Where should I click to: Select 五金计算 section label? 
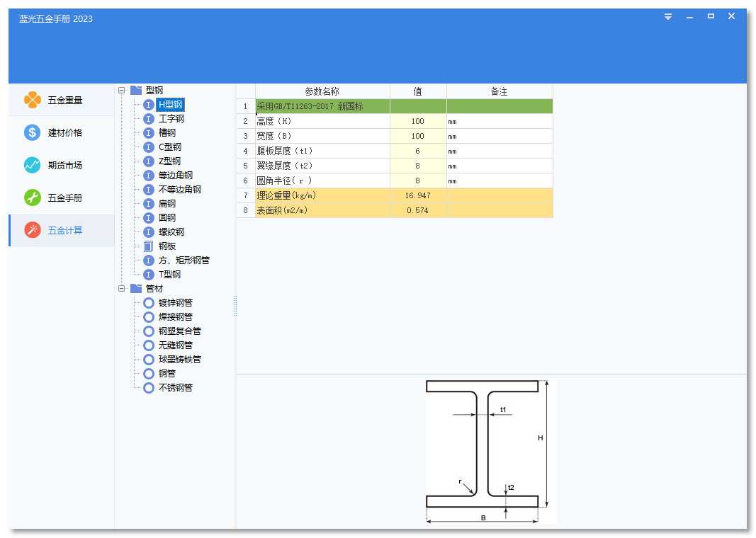[65, 230]
